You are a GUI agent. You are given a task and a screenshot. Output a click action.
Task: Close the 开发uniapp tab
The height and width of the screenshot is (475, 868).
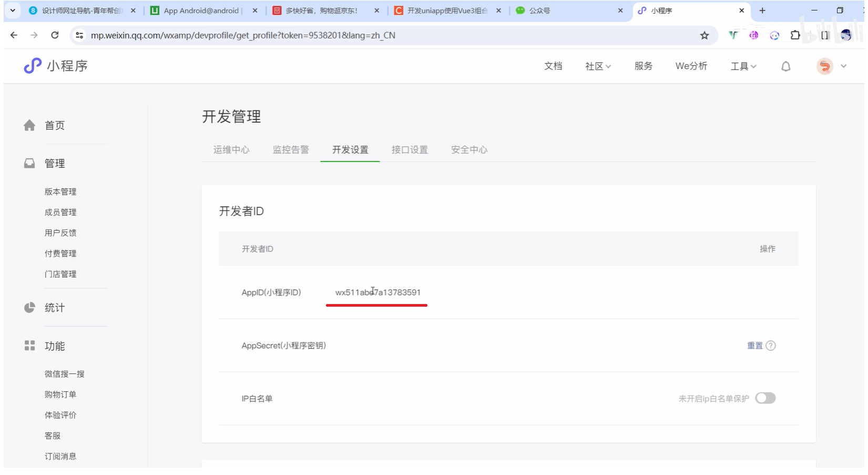coord(498,11)
